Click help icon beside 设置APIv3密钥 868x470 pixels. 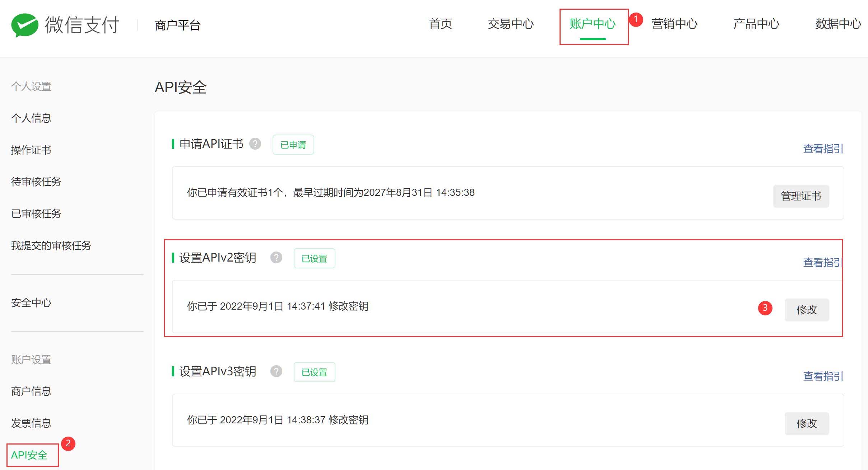click(x=276, y=371)
